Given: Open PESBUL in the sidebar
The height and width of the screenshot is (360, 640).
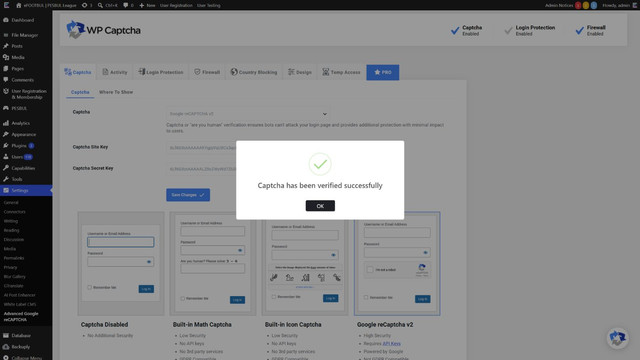Looking at the screenshot, I should coord(19,109).
